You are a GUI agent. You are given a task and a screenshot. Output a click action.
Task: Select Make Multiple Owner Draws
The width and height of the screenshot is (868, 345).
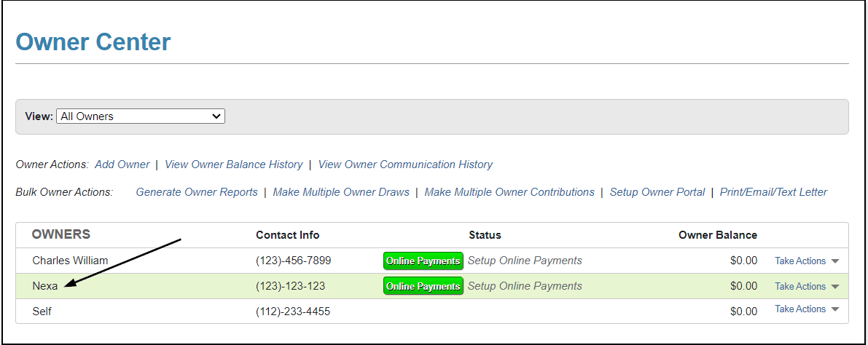[341, 192]
